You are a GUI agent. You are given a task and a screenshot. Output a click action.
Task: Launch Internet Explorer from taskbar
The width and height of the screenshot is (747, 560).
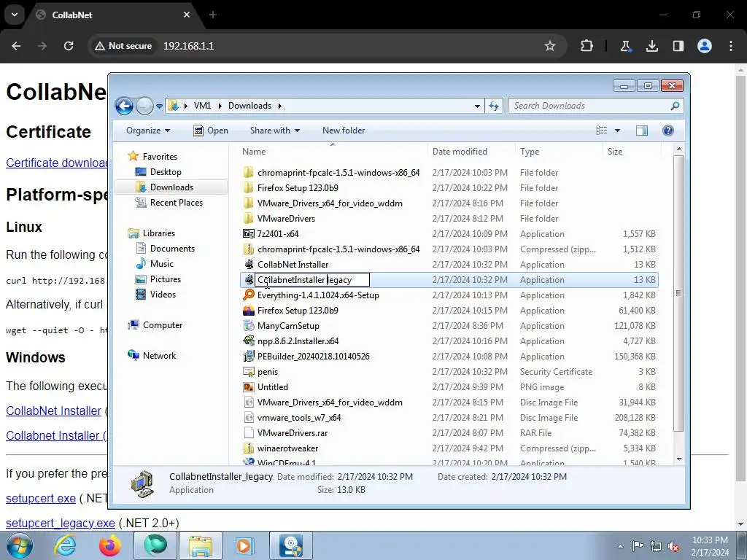click(x=65, y=545)
